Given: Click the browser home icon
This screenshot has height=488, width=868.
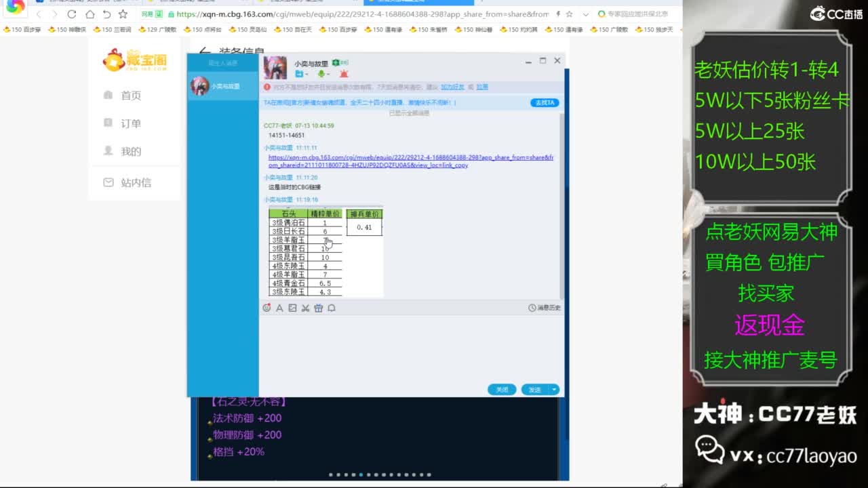Looking at the screenshot, I should coord(90,14).
